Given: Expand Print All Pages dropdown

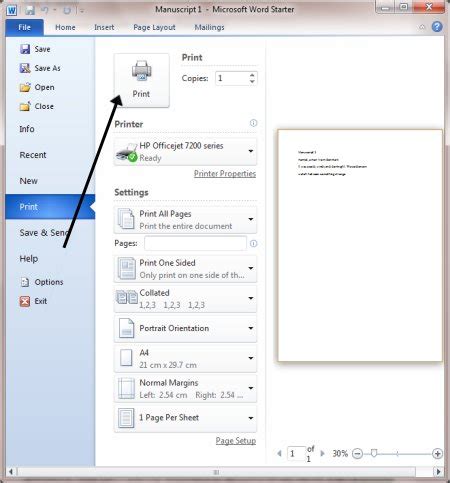Looking at the screenshot, I should (x=185, y=220).
